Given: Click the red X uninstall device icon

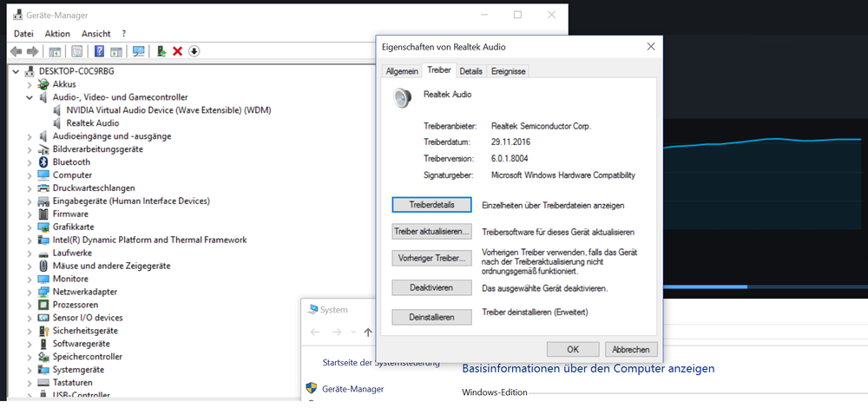Looking at the screenshot, I should [178, 51].
